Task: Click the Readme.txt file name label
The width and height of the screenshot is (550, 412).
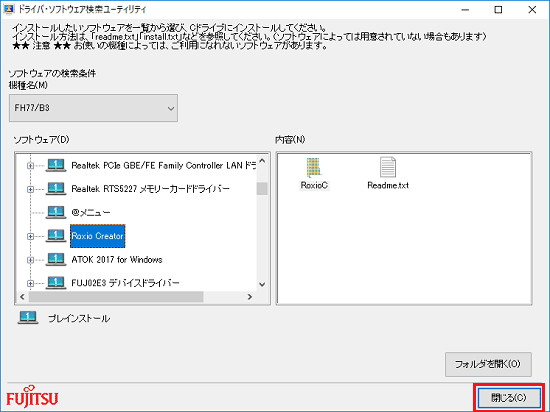Action: (x=388, y=185)
